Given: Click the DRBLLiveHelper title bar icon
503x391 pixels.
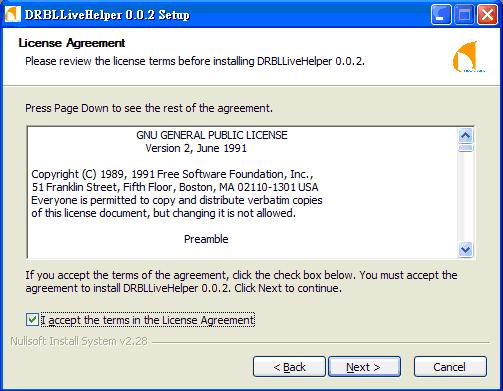Looking at the screenshot, I should (13, 14).
